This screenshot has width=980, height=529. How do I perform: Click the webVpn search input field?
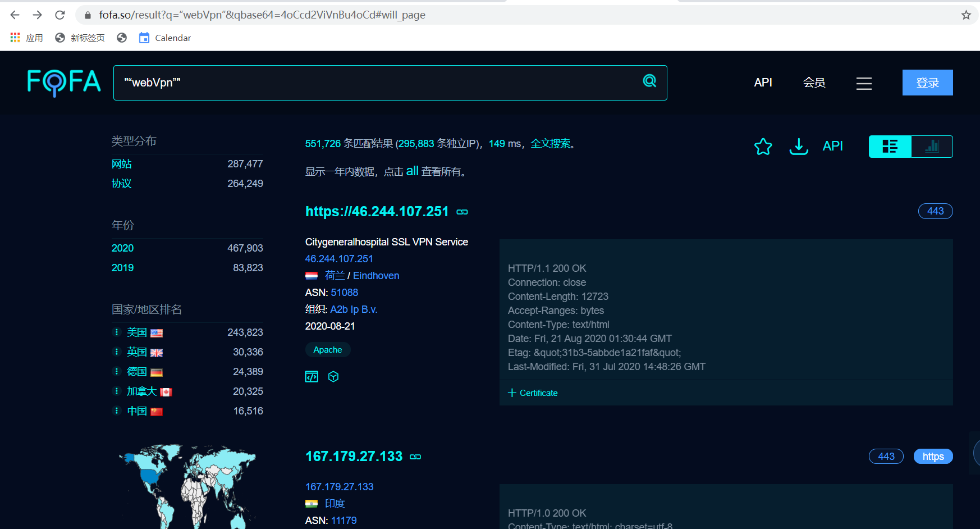[376, 83]
